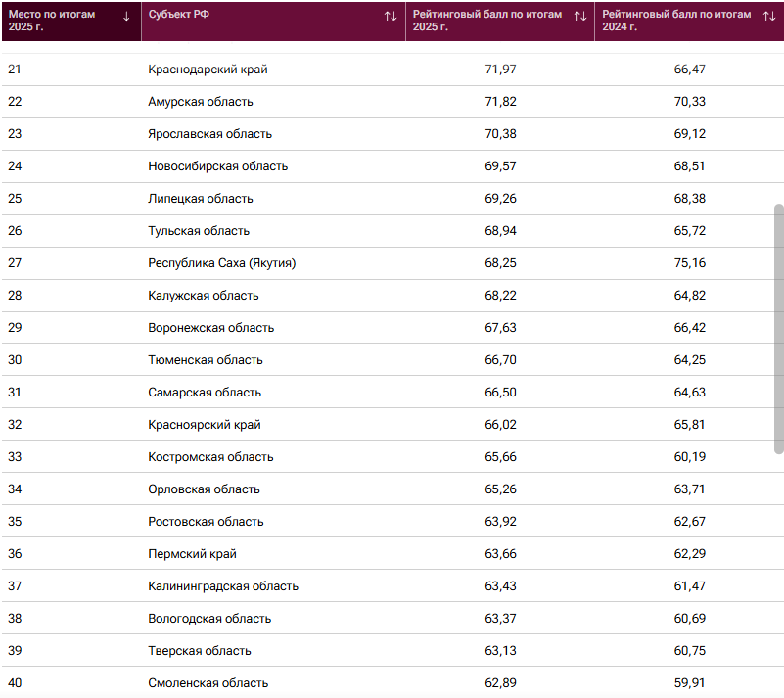Screen dimensions: 784x698
Task: Click Рейтинговый балл по итогам 2025 г. header
Action: [487, 21]
